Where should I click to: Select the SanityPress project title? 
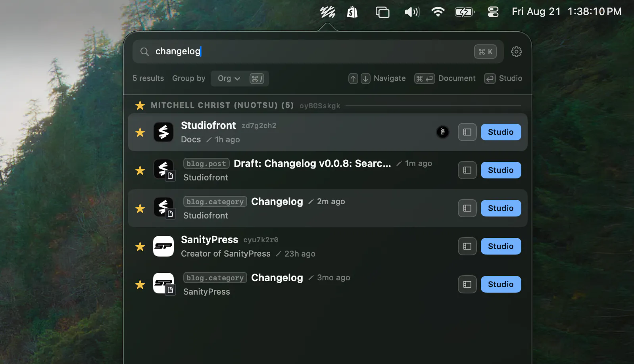tap(209, 239)
